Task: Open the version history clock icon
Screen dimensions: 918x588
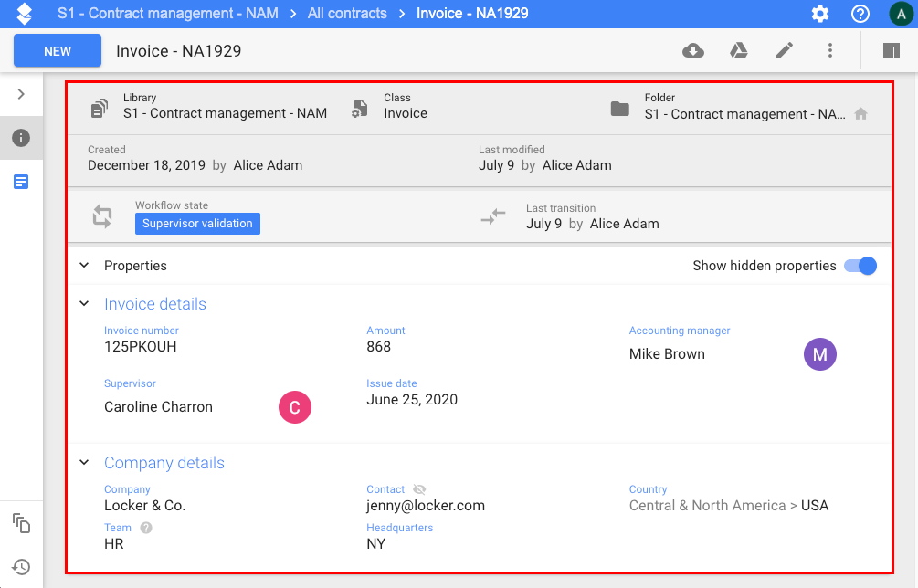Action: coord(21,567)
